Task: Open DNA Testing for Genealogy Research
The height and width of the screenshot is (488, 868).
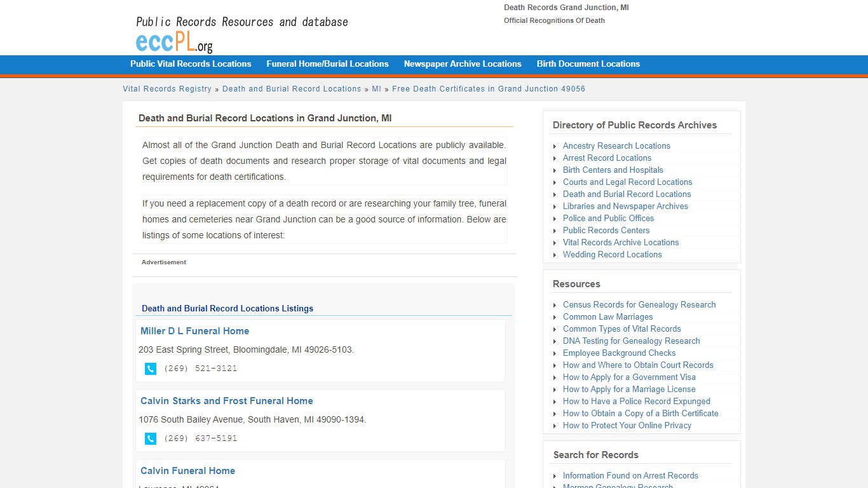Action: pyautogui.click(x=631, y=341)
